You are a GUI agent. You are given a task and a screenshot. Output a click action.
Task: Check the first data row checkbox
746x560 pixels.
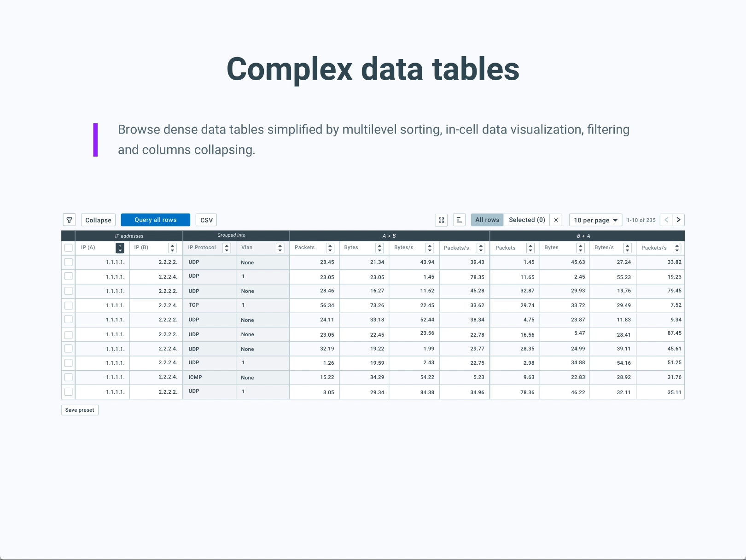tap(69, 262)
